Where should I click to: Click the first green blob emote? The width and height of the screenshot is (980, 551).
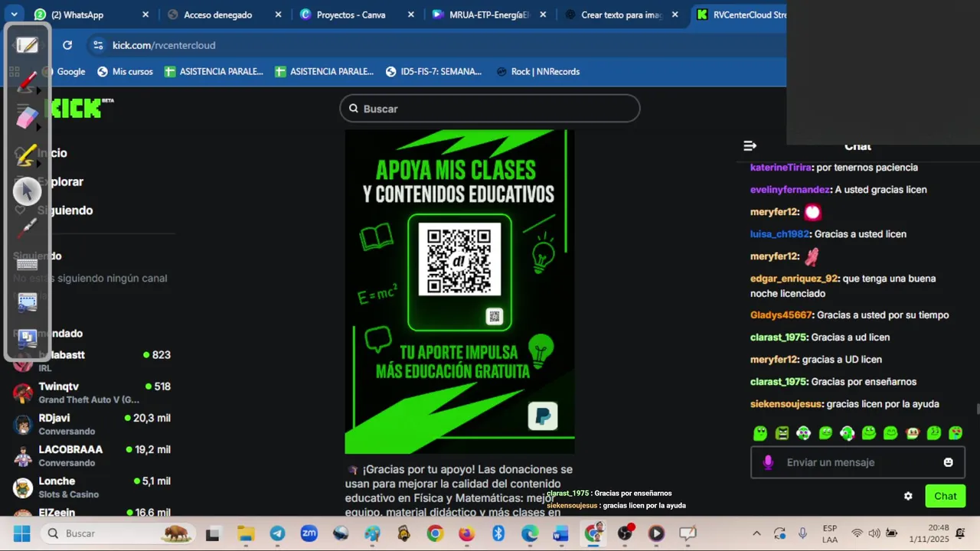pos(760,433)
